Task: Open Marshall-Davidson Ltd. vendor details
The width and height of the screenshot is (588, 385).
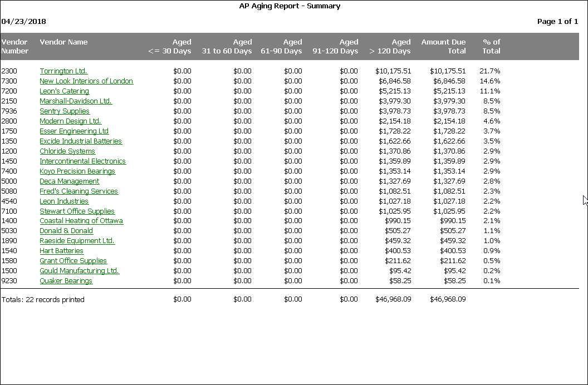Action: coord(76,101)
